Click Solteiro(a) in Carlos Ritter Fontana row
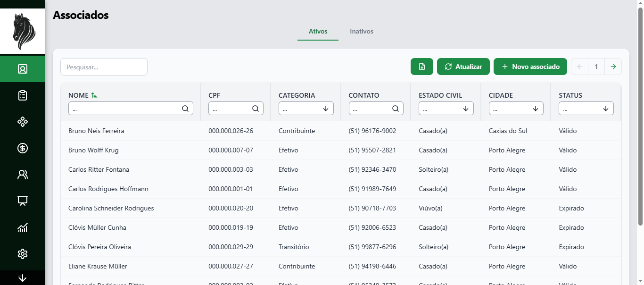 click(x=433, y=169)
